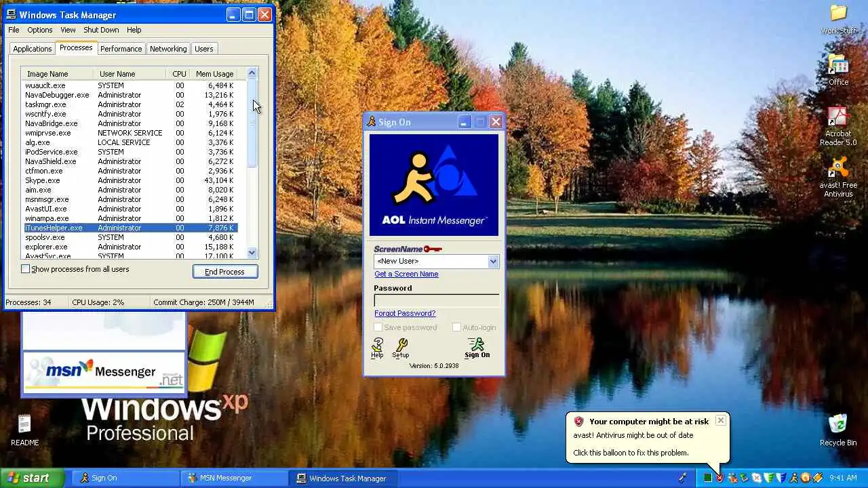Switch to the Networking tab
Screen dimensions: 868x488
(x=168, y=49)
